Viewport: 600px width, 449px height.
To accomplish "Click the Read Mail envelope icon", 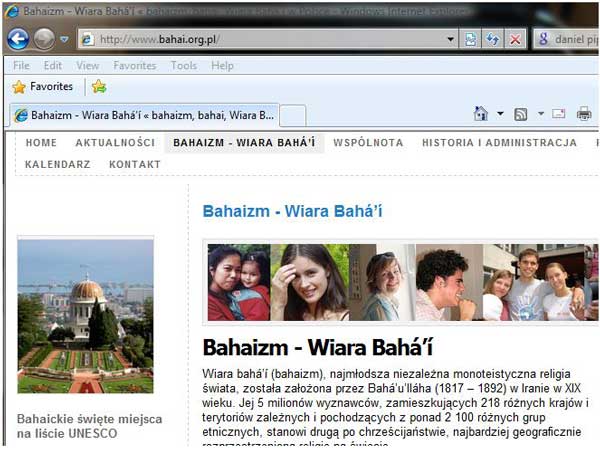I will [559, 114].
